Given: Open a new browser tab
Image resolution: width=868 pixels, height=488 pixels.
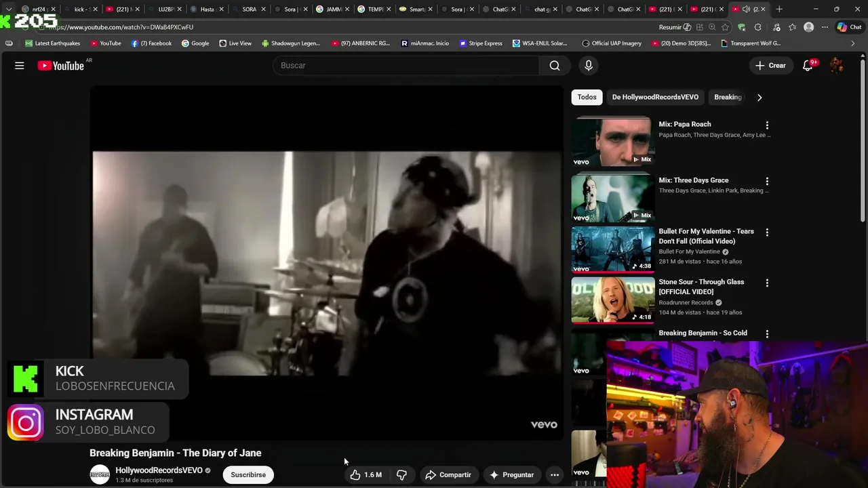Looking at the screenshot, I should tap(779, 9).
